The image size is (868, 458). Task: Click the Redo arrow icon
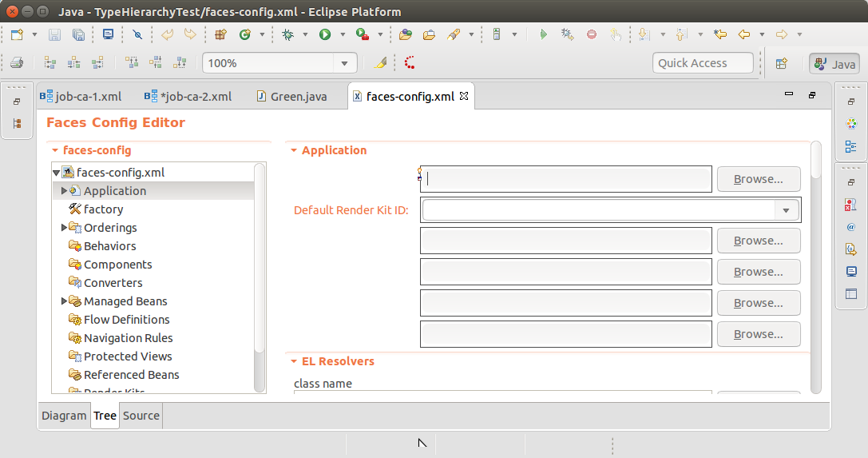(x=190, y=34)
